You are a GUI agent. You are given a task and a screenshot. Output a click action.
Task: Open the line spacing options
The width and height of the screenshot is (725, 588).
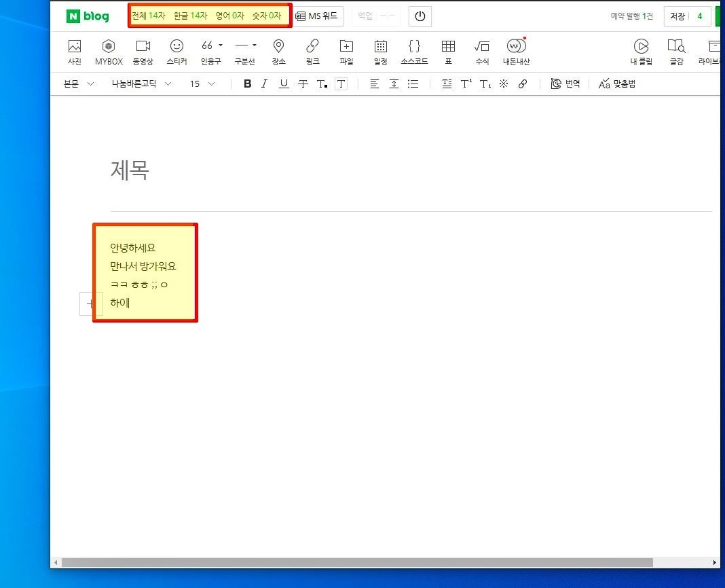394,84
